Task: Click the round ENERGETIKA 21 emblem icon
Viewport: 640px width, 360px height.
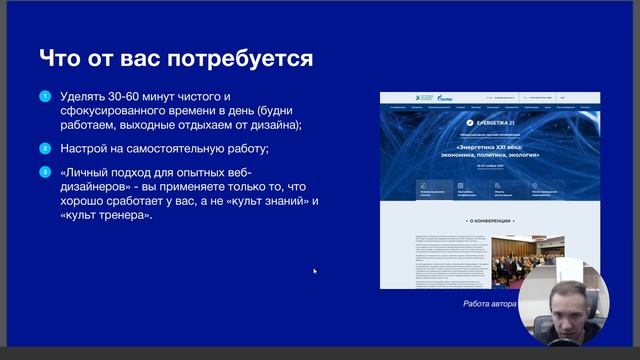Action: (x=470, y=123)
